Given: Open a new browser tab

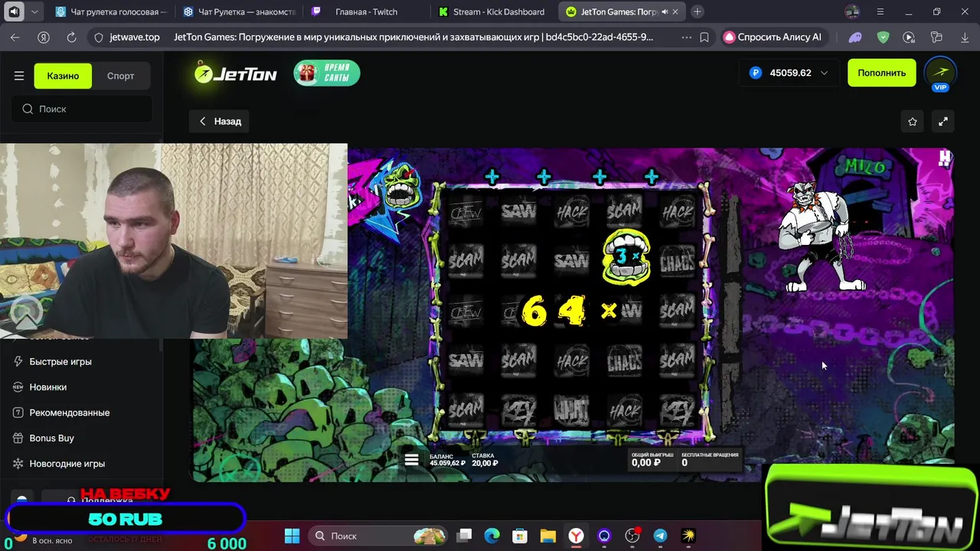Looking at the screenshot, I should pos(697,11).
